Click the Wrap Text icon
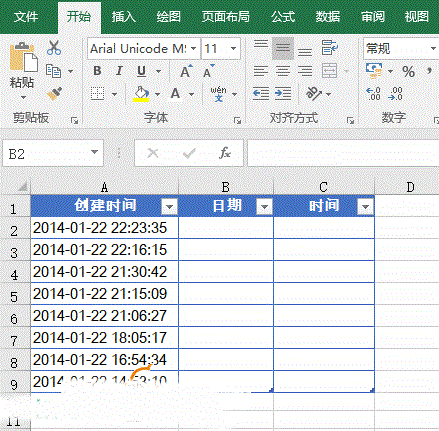Screen dimensions: 439x431 tap(329, 48)
